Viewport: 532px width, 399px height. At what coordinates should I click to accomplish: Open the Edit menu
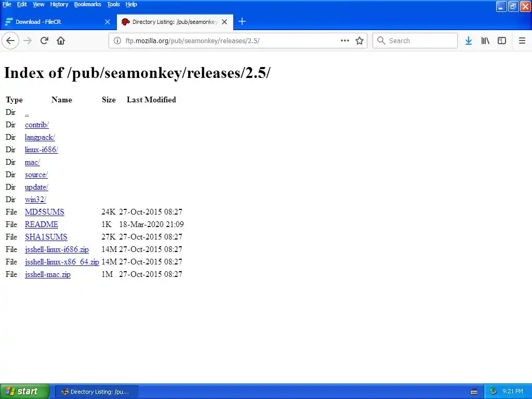point(22,4)
